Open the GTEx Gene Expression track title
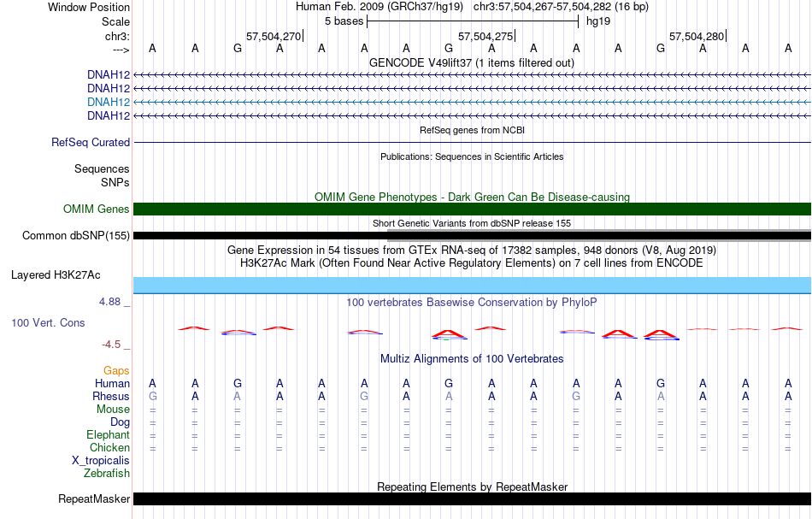The width and height of the screenshot is (812, 519). pos(472,251)
